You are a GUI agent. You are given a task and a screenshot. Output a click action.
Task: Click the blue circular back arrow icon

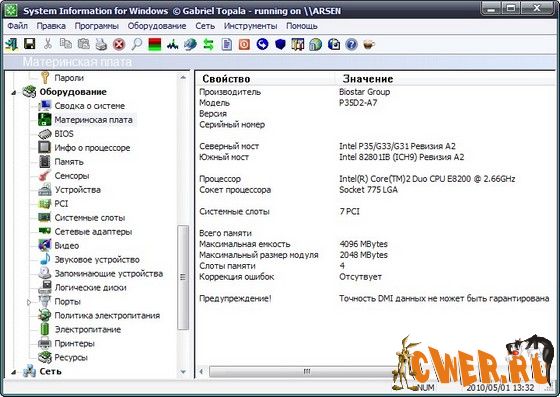tap(262, 44)
